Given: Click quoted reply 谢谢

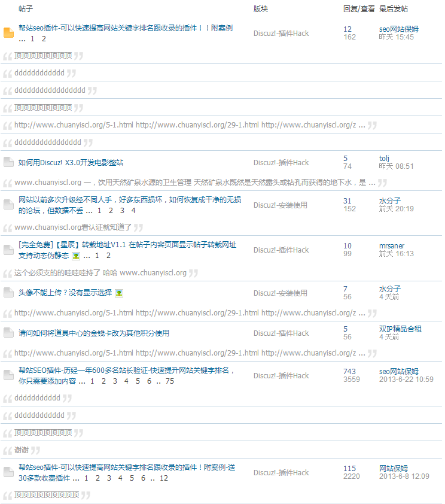Looking at the screenshot, I should tap(22, 450).
